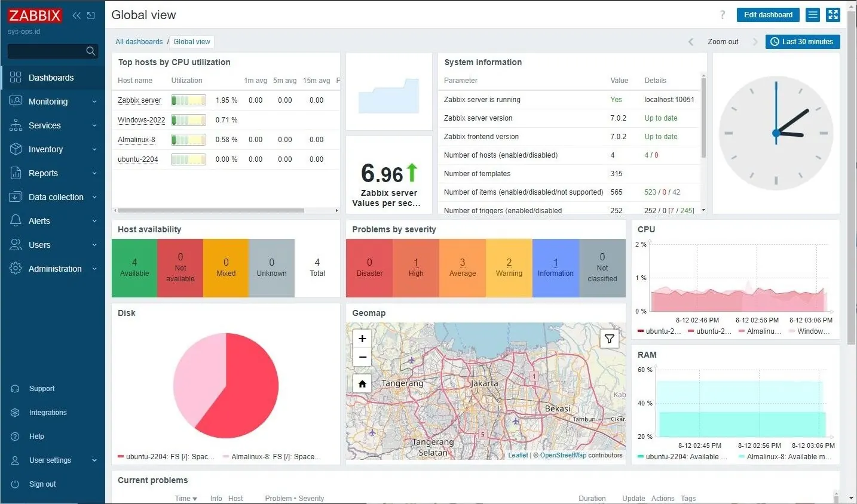Click the Average severity problems tile
The width and height of the screenshot is (857, 504).
[x=463, y=268]
